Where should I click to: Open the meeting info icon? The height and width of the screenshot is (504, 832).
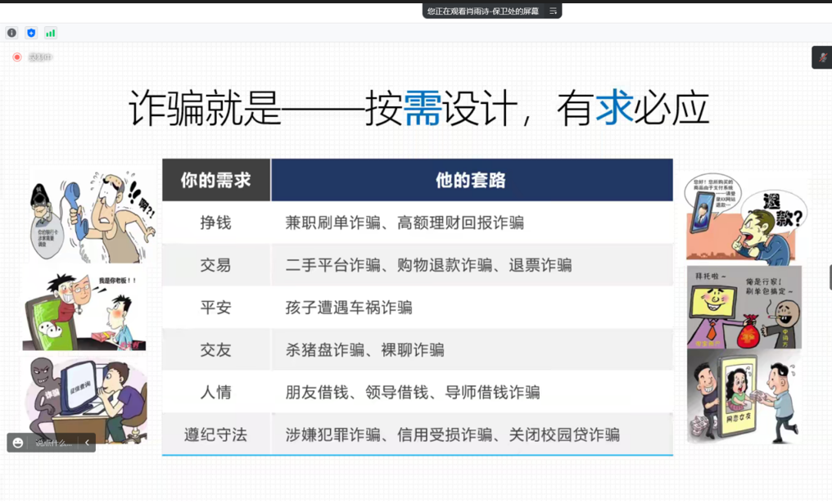(x=11, y=33)
